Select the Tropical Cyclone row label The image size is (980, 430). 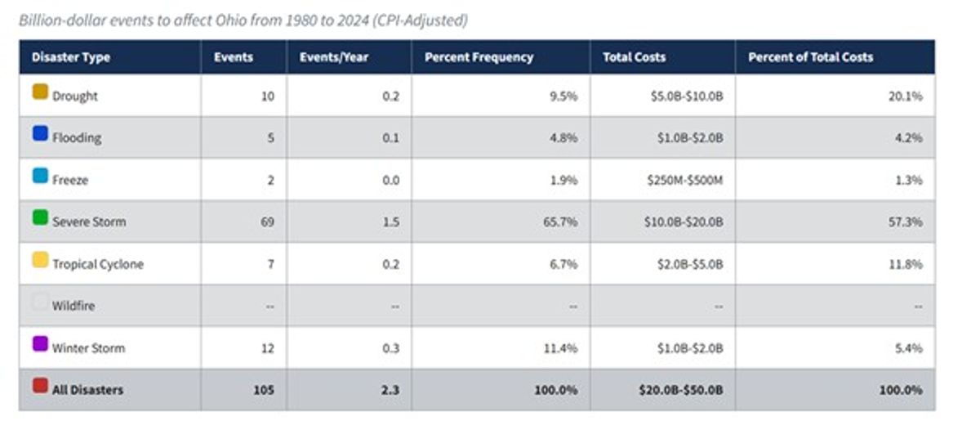tap(98, 264)
